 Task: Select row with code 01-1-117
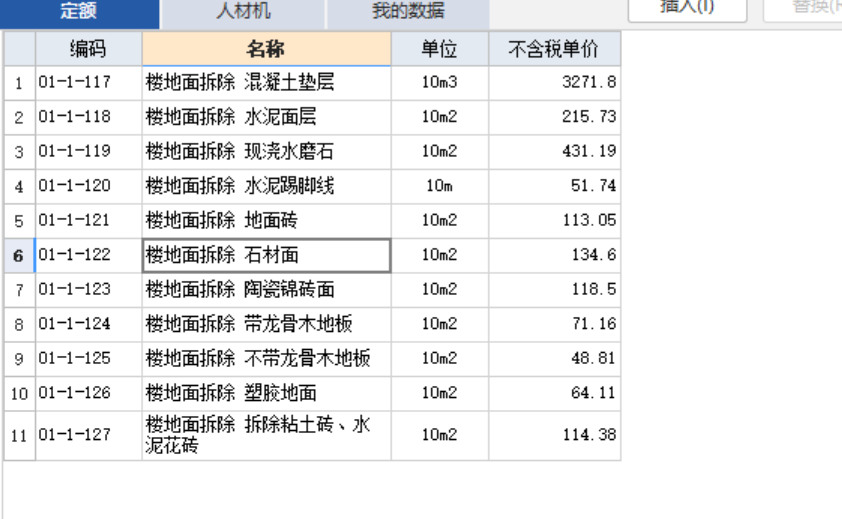pos(89,83)
